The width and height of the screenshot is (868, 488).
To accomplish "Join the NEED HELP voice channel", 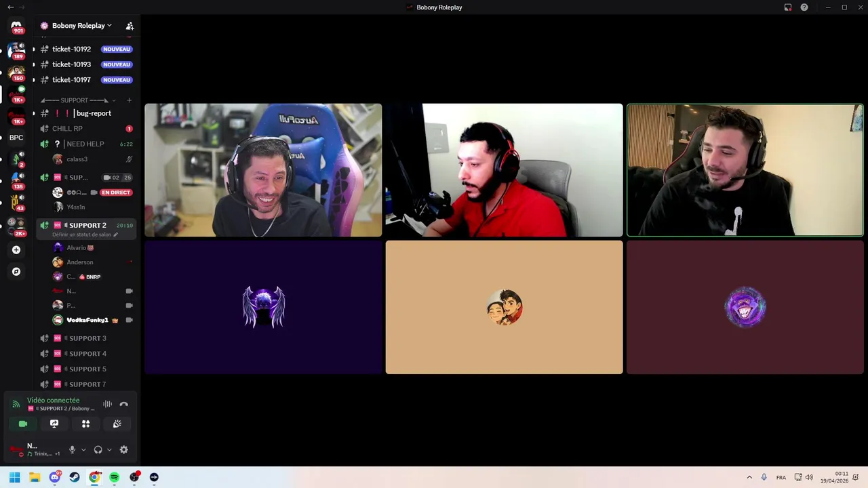I will pyautogui.click(x=86, y=144).
